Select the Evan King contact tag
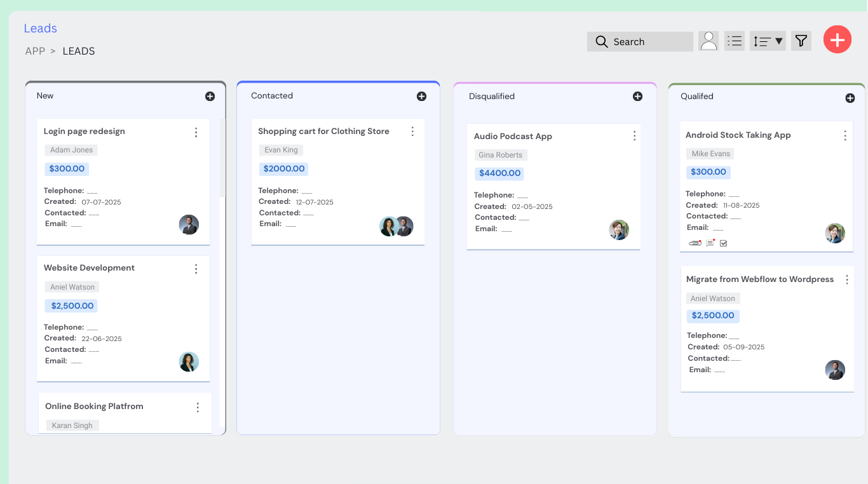Image resolution: width=868 pixels, height=484 pixels. (x=281, y=150)
